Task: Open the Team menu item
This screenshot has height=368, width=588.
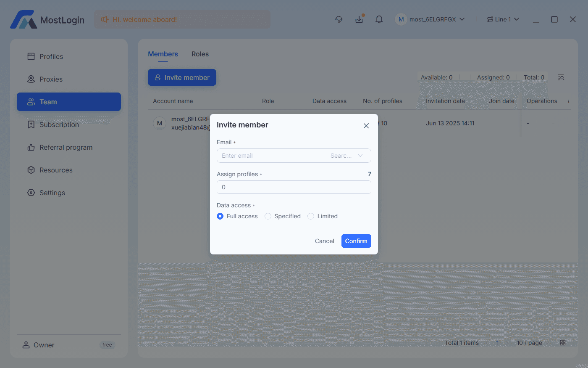Action: click(69, 102)
